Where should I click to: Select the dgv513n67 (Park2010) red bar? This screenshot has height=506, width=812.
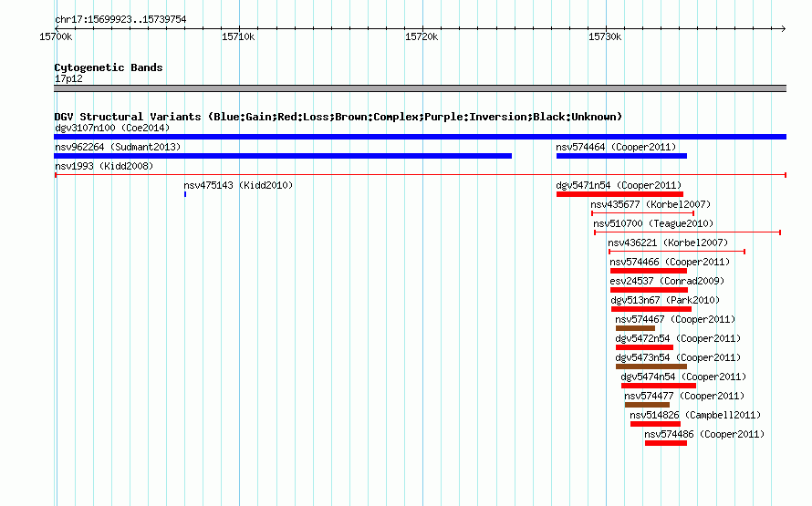(x=651, y=309)
